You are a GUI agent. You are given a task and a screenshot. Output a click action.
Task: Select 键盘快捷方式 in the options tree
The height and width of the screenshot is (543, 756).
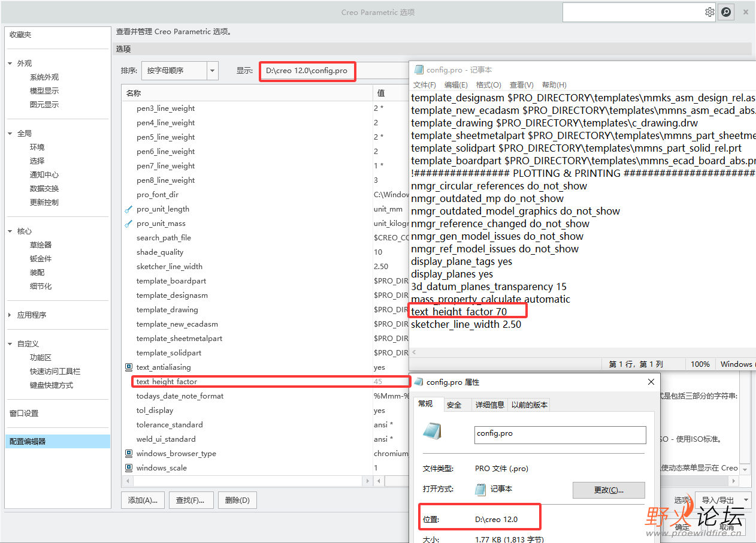click(52, 385)
